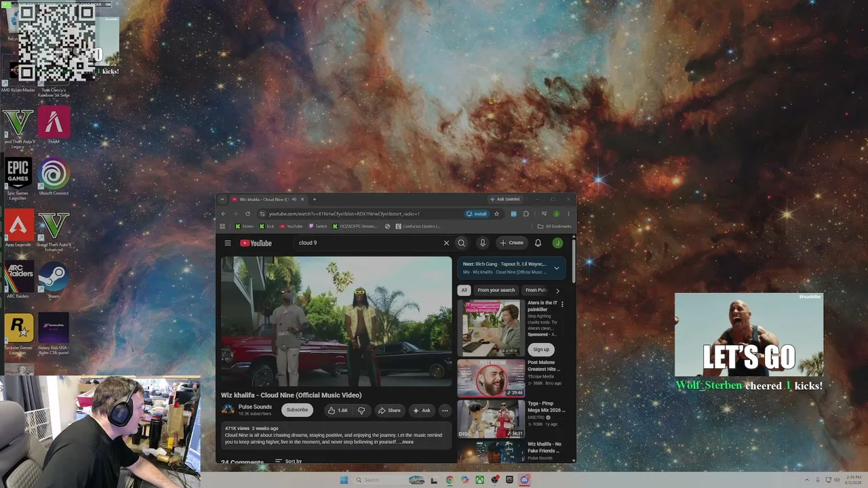
Task: Open the Twitch bookmark
Action: (317, 226)
